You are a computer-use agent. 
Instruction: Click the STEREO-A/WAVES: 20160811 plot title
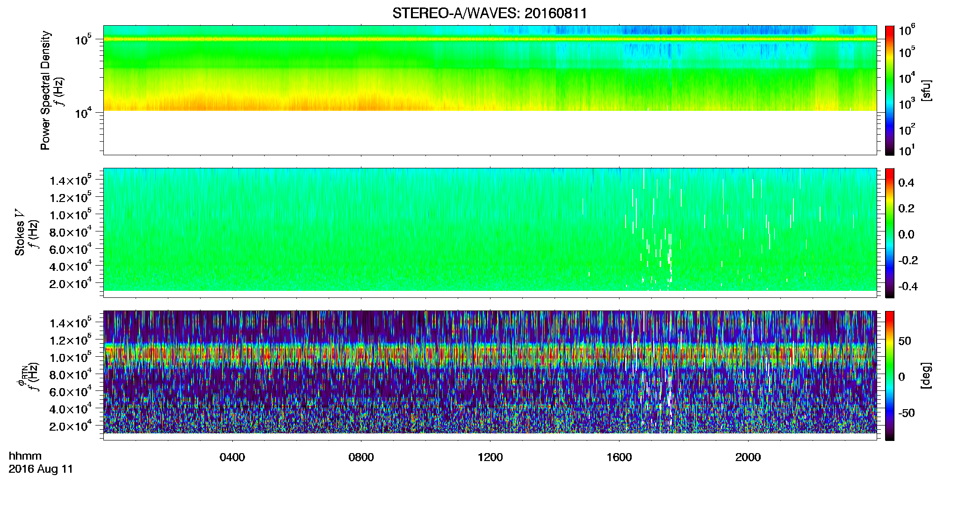[490, 13]
